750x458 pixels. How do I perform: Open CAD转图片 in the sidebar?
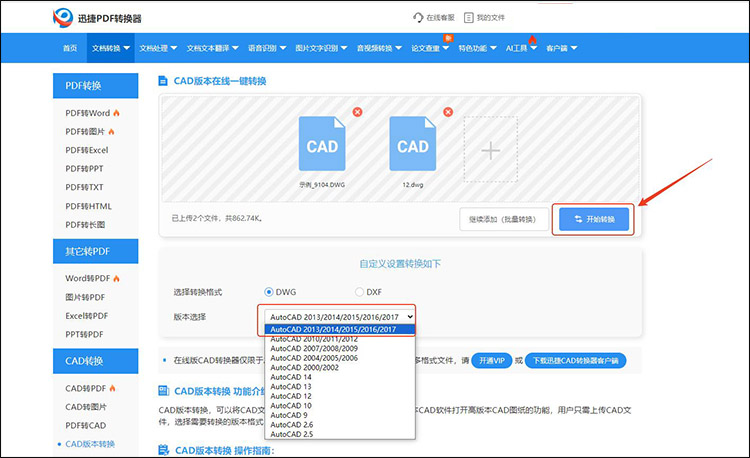click(86, 407)
